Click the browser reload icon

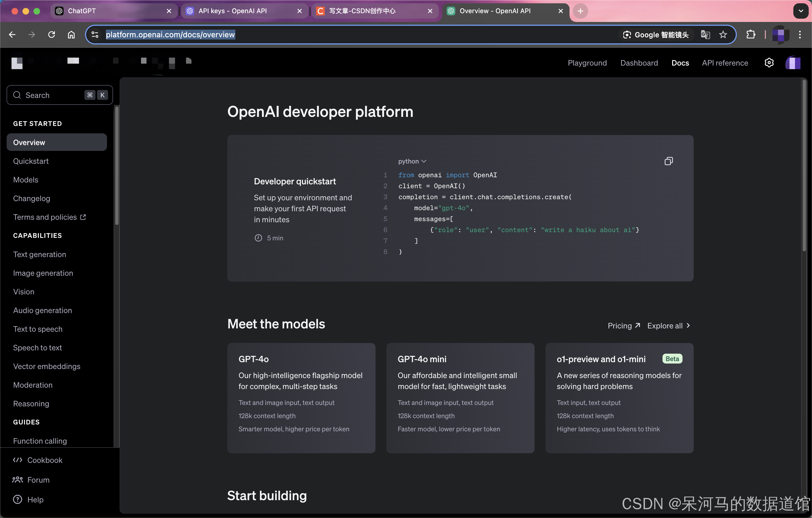pos(52,34)
